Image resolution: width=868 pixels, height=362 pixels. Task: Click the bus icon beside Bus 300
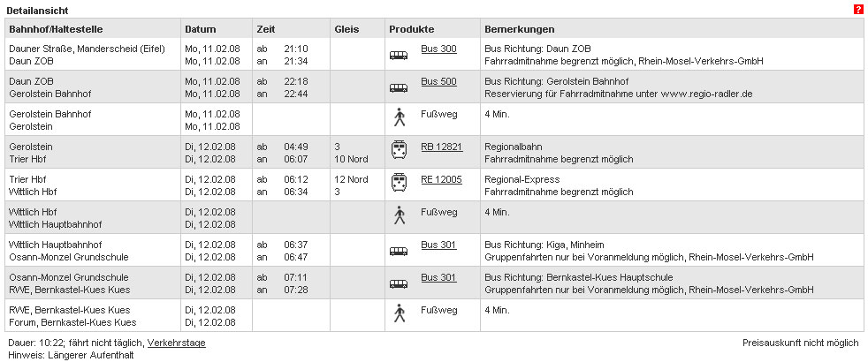[x=399, y=56]
